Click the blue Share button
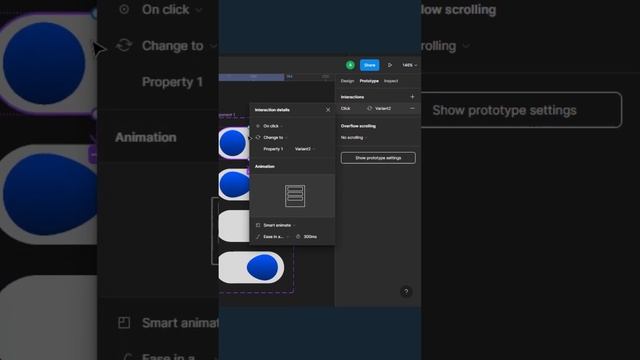 coord(369,65)
